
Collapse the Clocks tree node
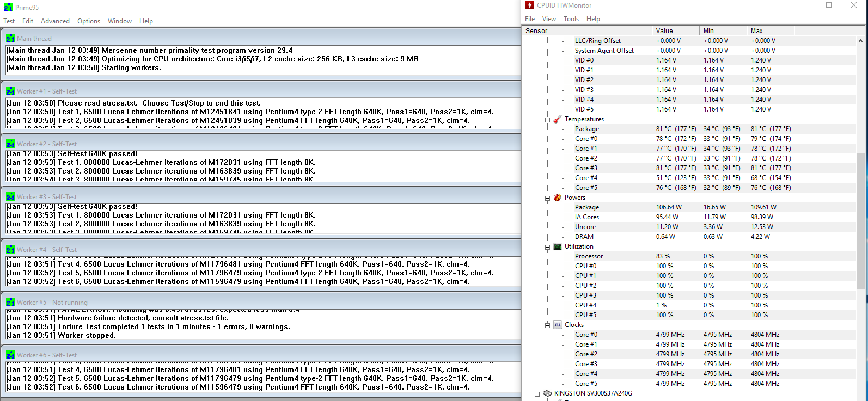point(548,325)
